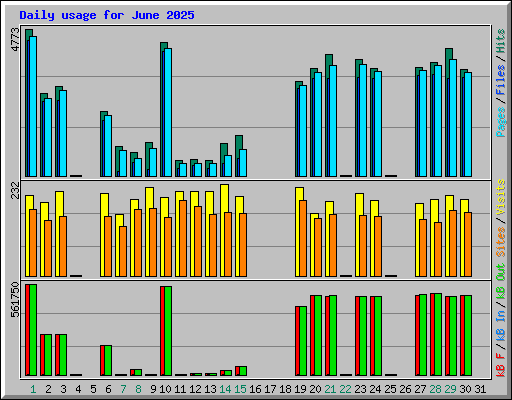Click day 8 on the x-axis
512x400 pixels.
138,389
